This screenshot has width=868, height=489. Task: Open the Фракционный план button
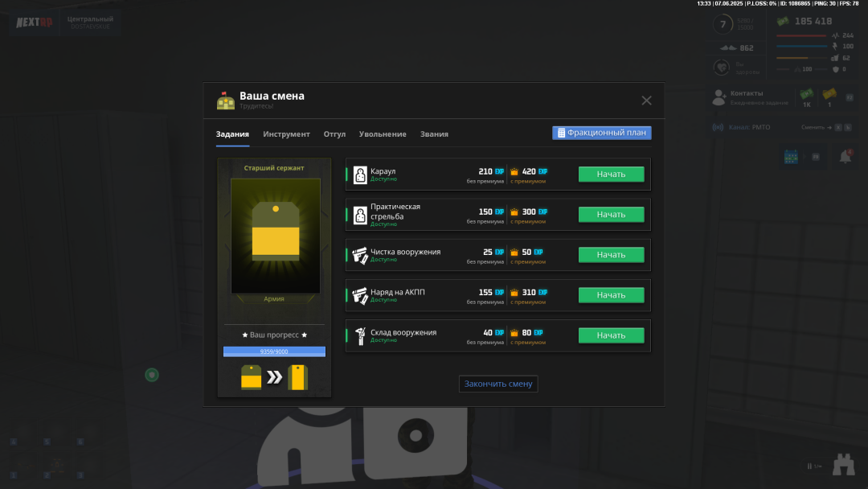pyautogui.click(x=601, y=133)
